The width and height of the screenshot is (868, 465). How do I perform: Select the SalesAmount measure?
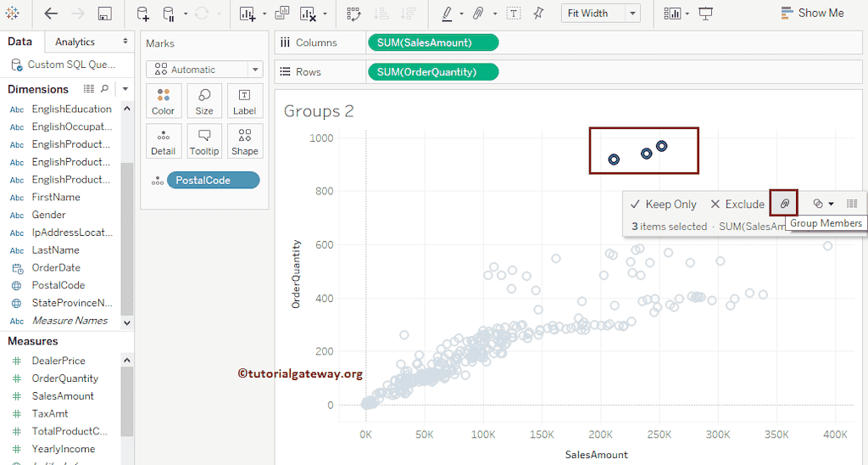coord(61,396)
